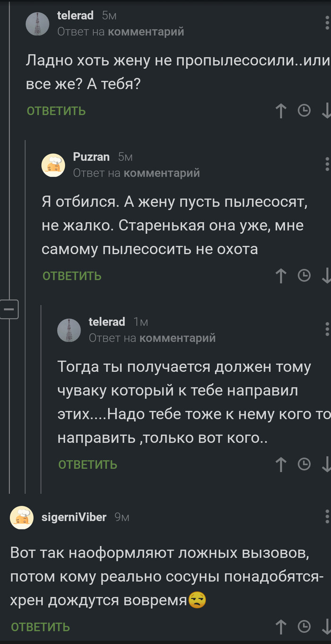Click the 9м timestamp on sigerniViber's comment
The width and height of the screenshot is (331, 644).
[x=120, y=517]
